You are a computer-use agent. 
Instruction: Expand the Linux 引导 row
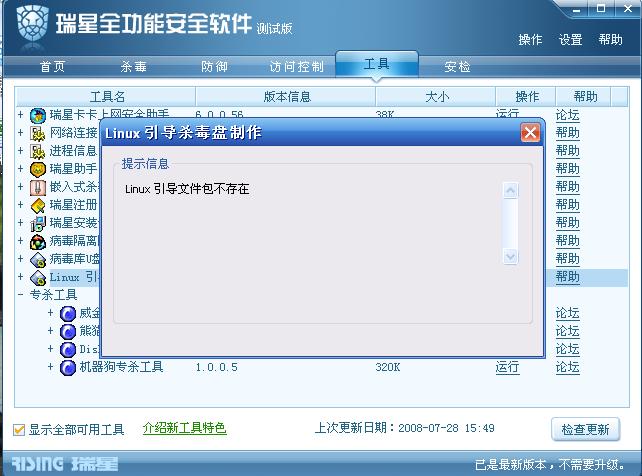tap(20, 276)
